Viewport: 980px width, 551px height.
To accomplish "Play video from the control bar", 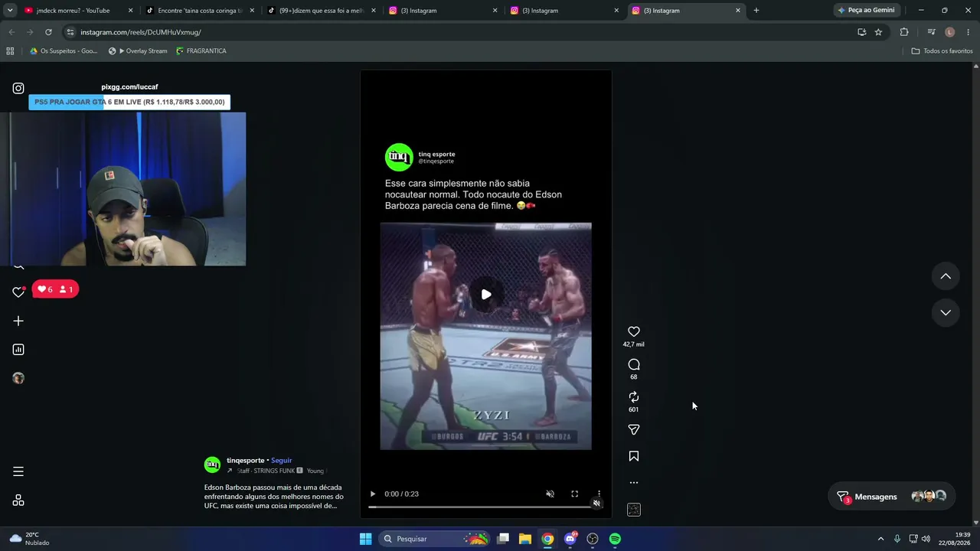I will tap(373, 494).
